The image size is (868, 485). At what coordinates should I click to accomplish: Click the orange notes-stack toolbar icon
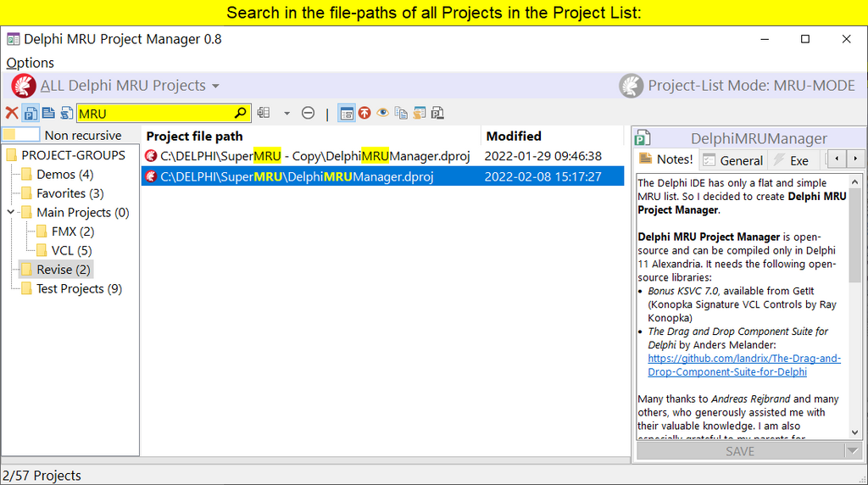[420, 113]
